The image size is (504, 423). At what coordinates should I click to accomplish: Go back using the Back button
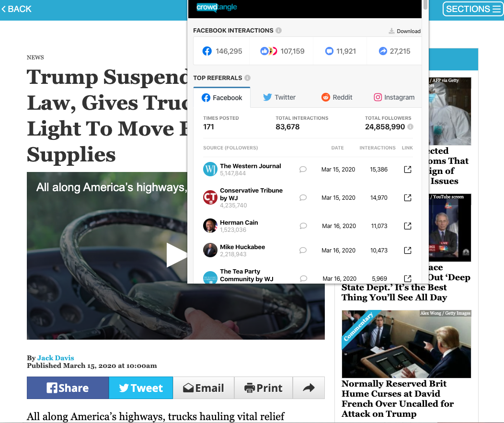pyautogui.click(x=17, y=9)
